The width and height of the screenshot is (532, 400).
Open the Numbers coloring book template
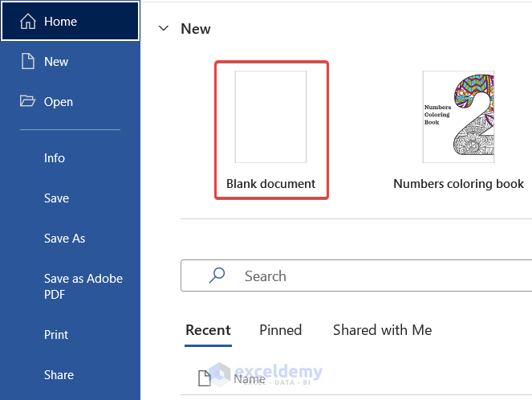click(458, 117)
